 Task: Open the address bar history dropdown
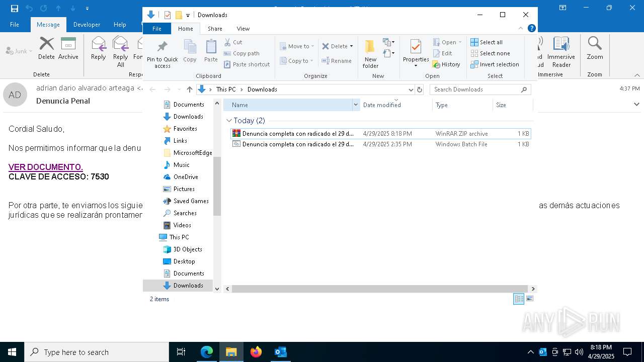pos(411,89)
